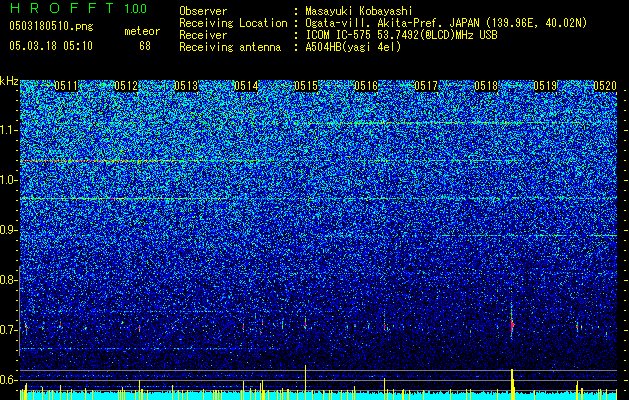Click the 0.9 kHz axis tick label

[x=7, y=230]
